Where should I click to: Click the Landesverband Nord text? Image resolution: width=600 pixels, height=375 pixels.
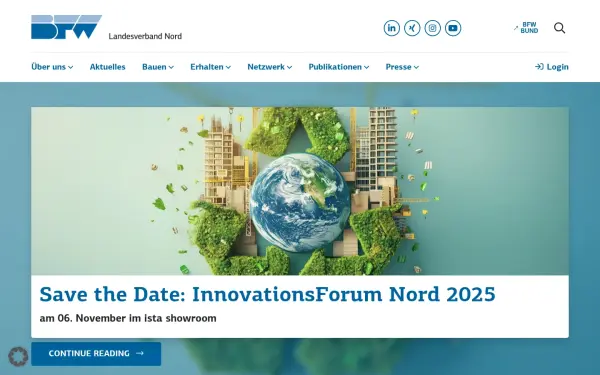[x=145, y=36]
